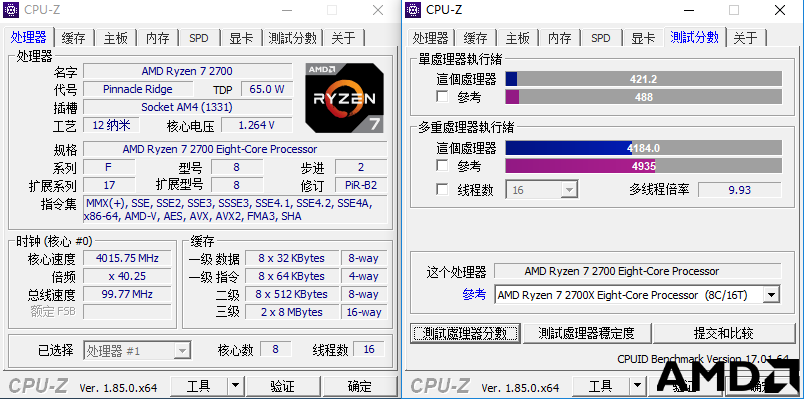This screenshot has width=804, height=399.
Task: Click 工艺 value 12 纳米
Action: (x=111, y=125)
